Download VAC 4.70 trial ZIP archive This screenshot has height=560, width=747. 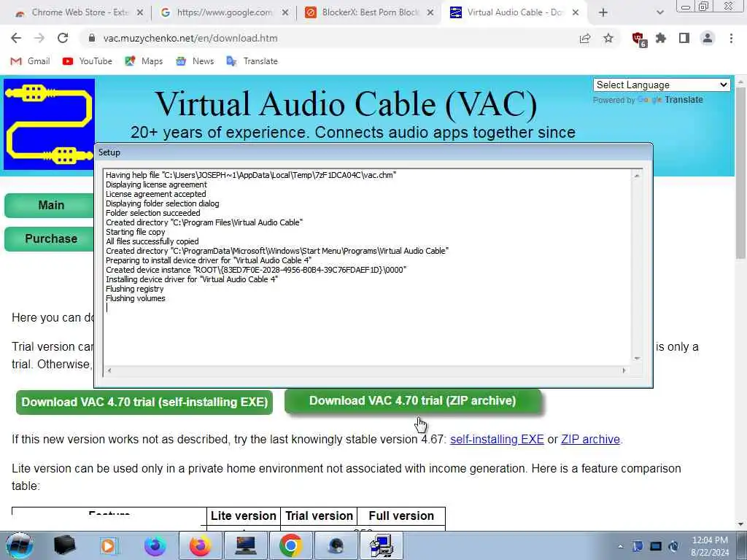tap(413, 401)
